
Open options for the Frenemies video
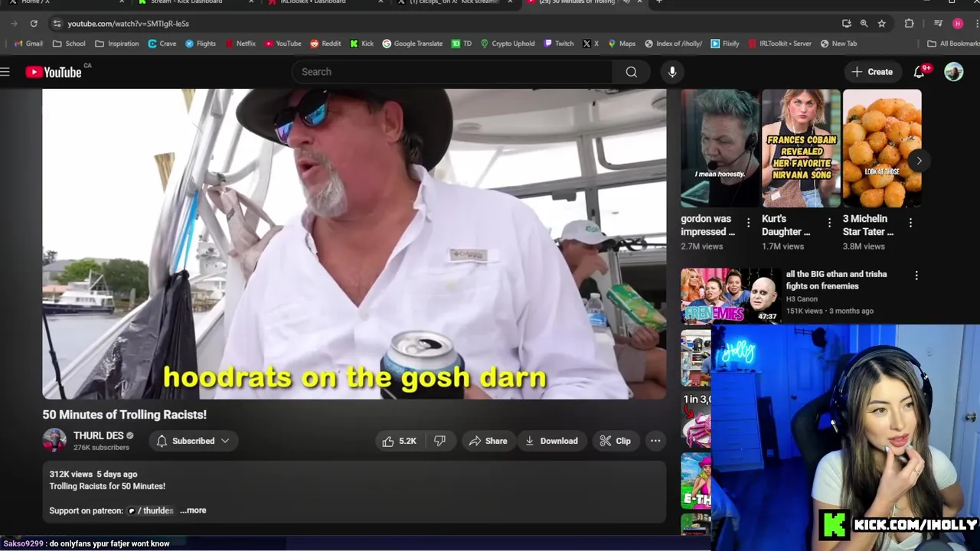click(x=916, y=275)
